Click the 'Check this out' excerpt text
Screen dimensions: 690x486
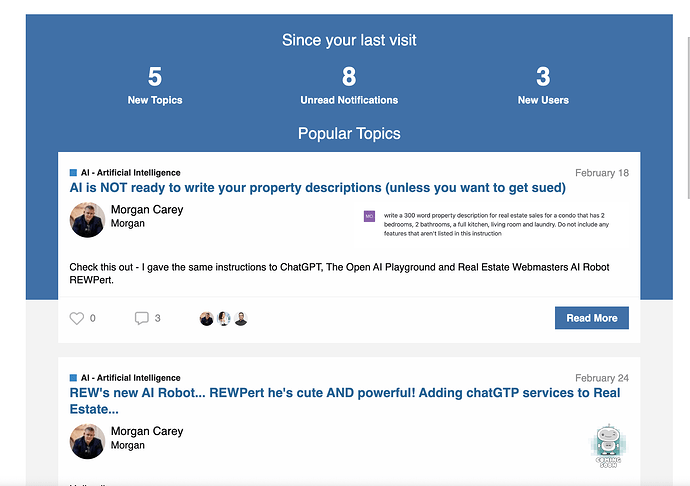tap(339, 273)
